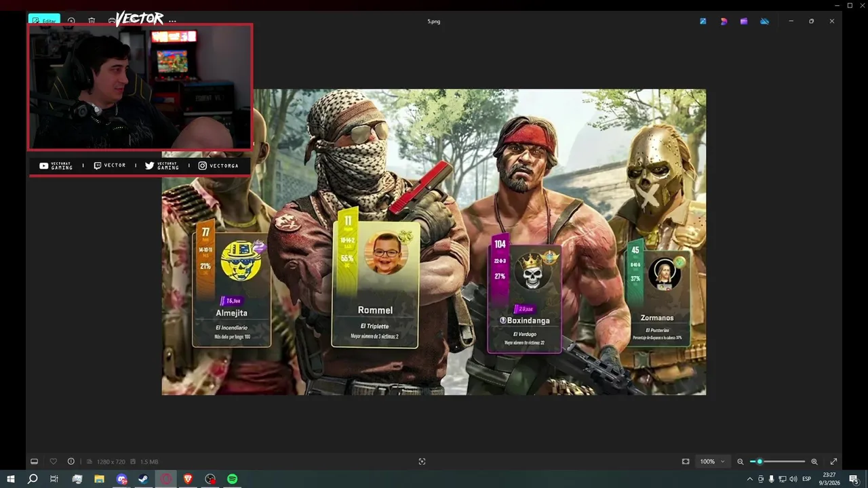Click the Instagram Vectorga label

218,165
